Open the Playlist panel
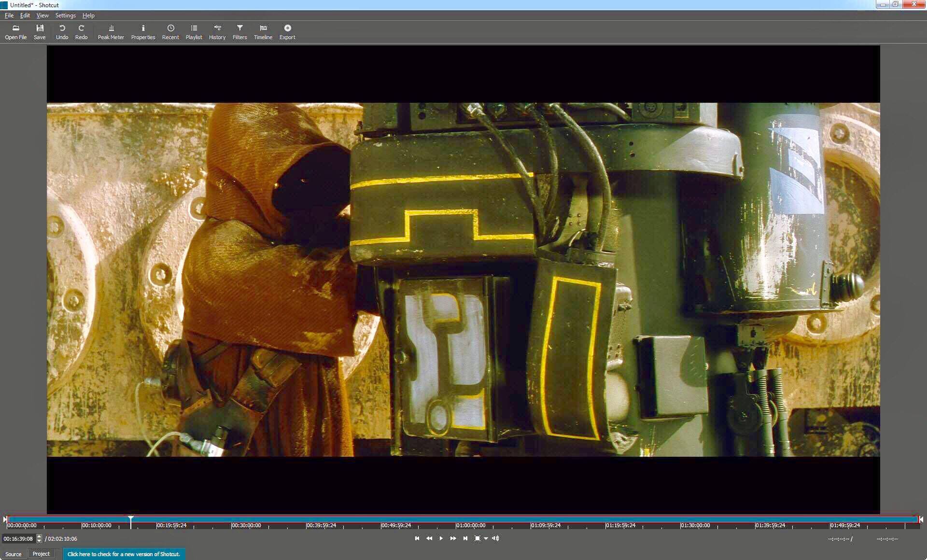Viewport: 927px width, 560px height. click(x=194, y=32)
